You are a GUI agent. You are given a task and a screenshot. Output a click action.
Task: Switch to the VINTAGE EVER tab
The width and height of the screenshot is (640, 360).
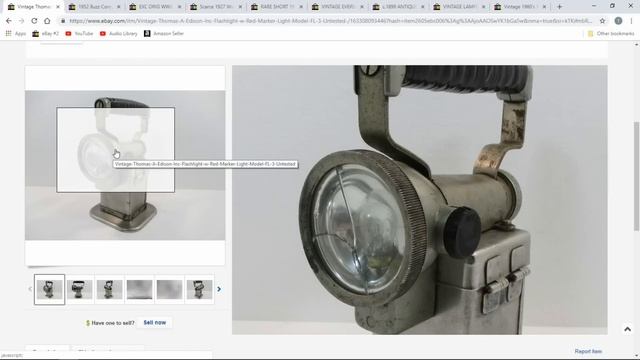point(338,7)
